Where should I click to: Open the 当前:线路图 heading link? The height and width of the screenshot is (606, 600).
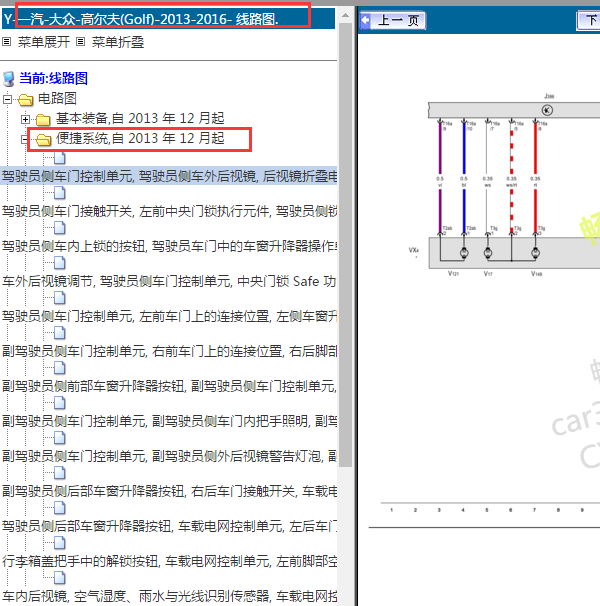[53, 78]
